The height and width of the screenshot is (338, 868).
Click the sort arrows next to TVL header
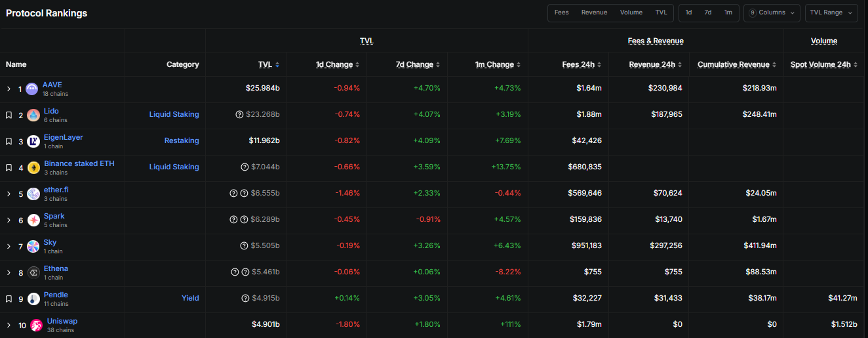click(x=277, y=64)
